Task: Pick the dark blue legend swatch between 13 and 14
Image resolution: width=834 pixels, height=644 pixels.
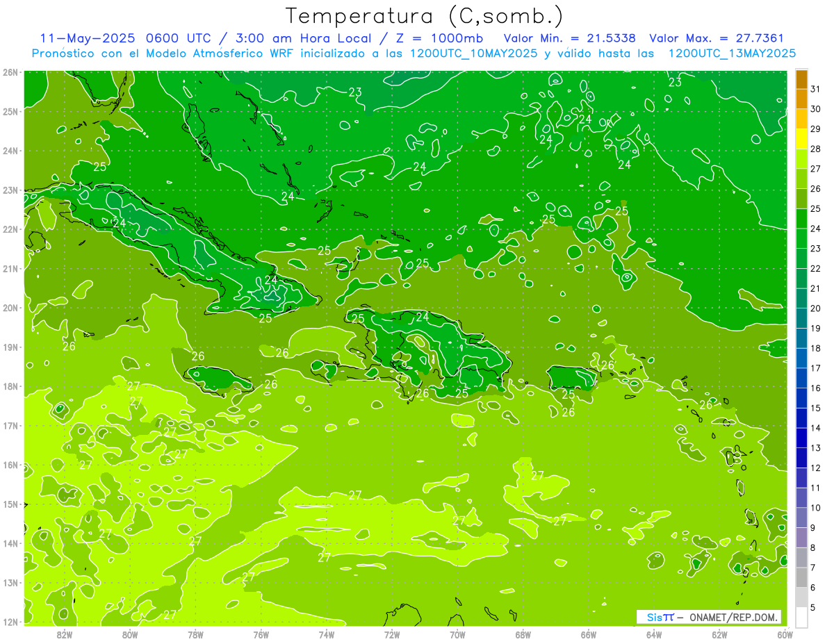Action: click(x=801, y=438)
